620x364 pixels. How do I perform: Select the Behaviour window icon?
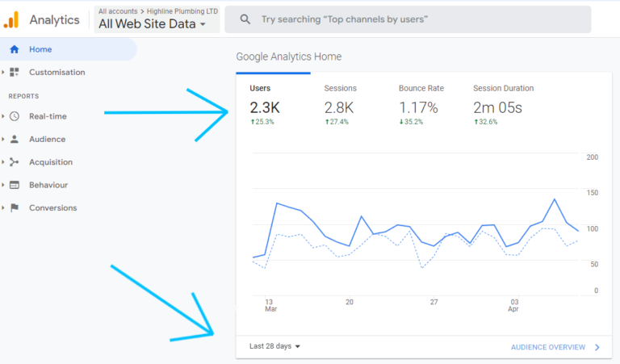click(x=15, y=185)
